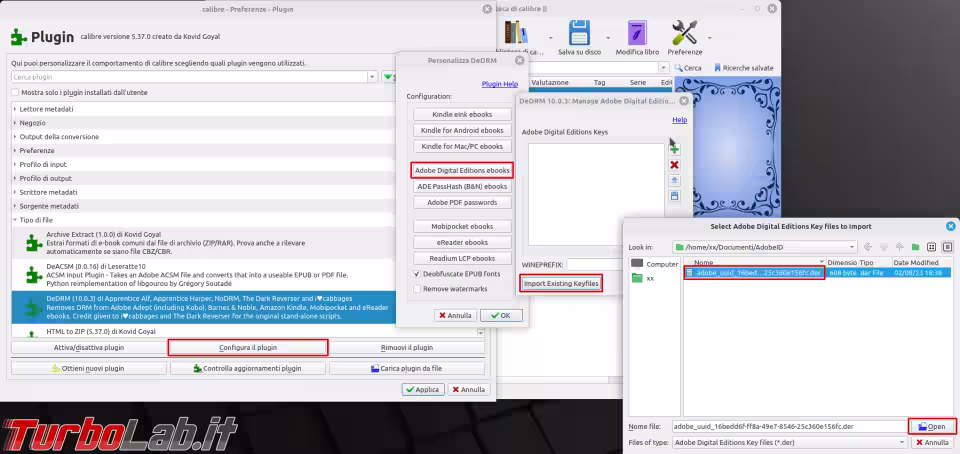Click Salva su disco floppy icon
This screenshot has width=960, height=454.
click(x=579, y=32)
